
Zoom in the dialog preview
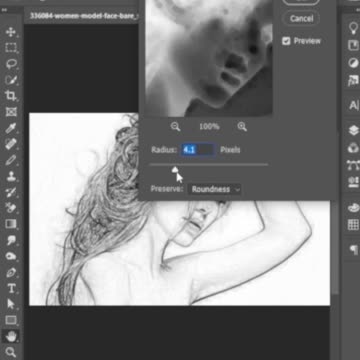click(x=242, y=127)
